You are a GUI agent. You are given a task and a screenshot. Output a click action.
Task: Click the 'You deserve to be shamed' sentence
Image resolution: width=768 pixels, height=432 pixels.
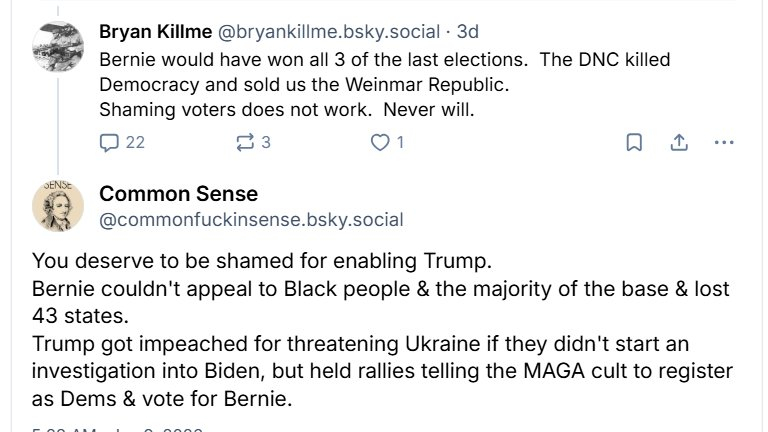point(263,263)
